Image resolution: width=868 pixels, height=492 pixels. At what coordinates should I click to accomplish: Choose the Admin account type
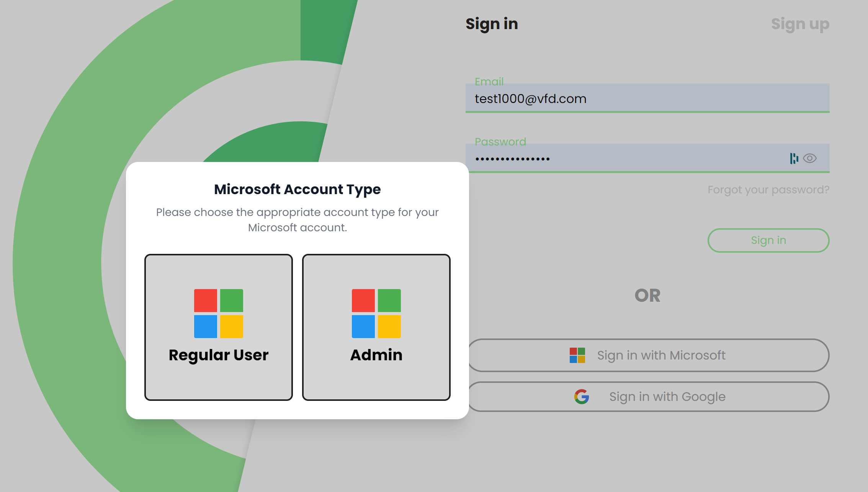coord(376,327)
